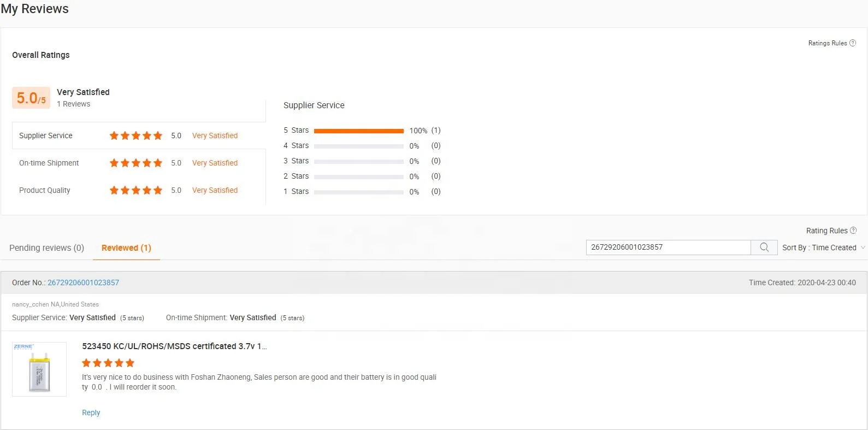Image resolution: width=868 pixels, height=430 pixels.
Task: Click the review's five-star rating
Action: [x=108, y=363]
